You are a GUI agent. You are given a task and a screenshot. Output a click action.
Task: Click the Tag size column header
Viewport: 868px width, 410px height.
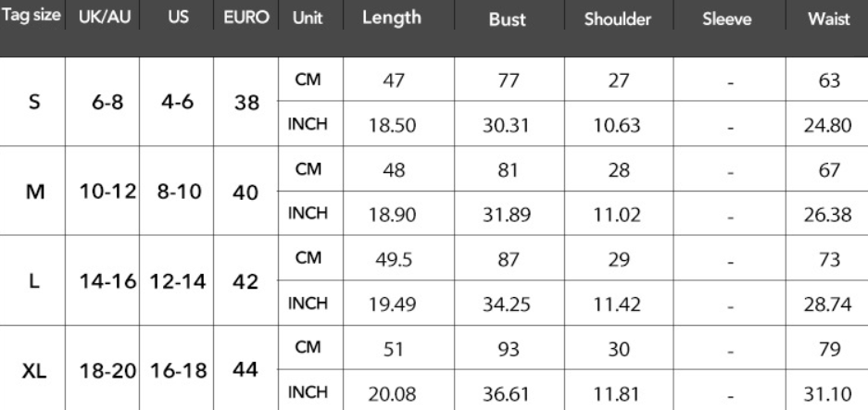tap(34, 19)
